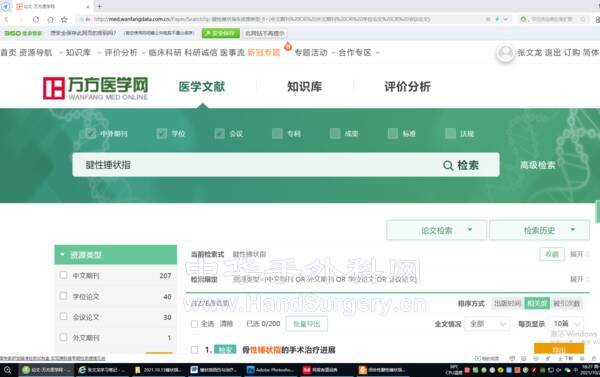
Task: Toggle the 学位 checkbox
Action: point(161,134)
